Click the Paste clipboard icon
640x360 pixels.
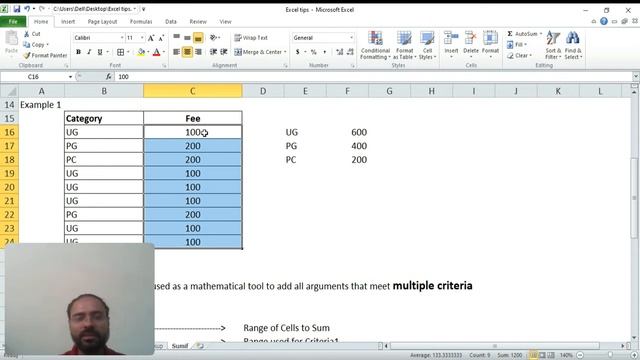point(11,38)
